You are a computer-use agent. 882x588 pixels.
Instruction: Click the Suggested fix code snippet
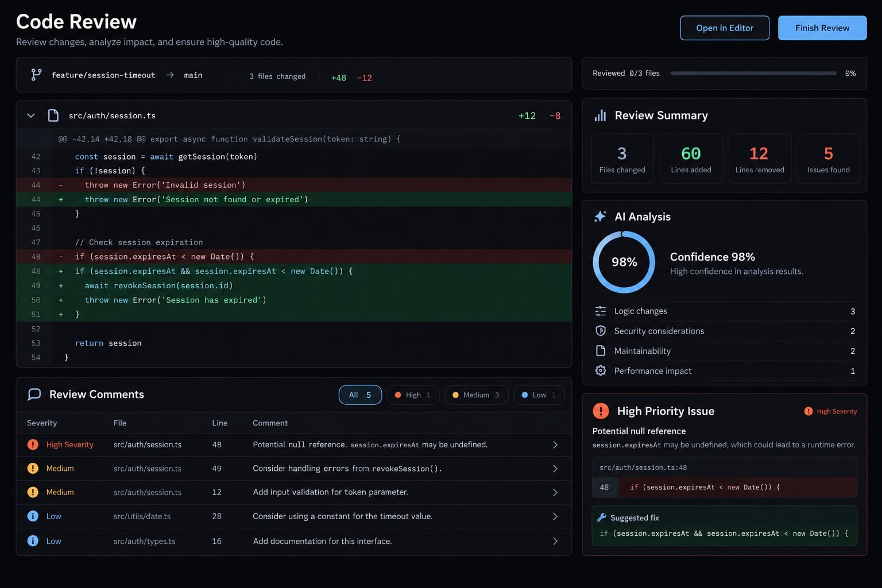click(x=724, y=533)
